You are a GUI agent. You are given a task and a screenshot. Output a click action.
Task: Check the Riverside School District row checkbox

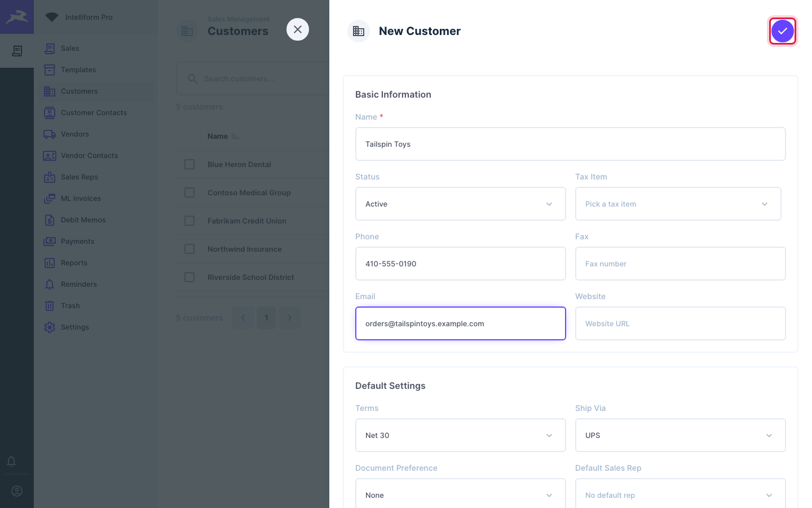pyautogui.click(x=189, y=277)
